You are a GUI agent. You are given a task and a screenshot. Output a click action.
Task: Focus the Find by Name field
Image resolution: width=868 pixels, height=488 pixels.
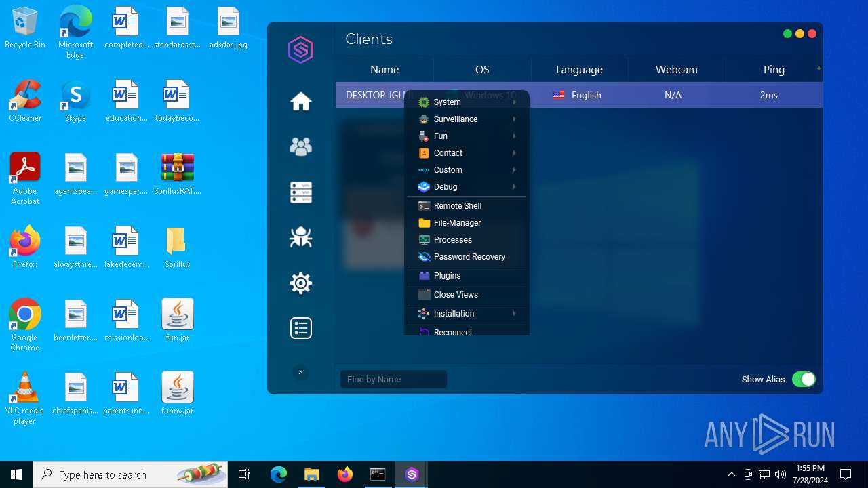pyautogui.click(x=393, y=380)
